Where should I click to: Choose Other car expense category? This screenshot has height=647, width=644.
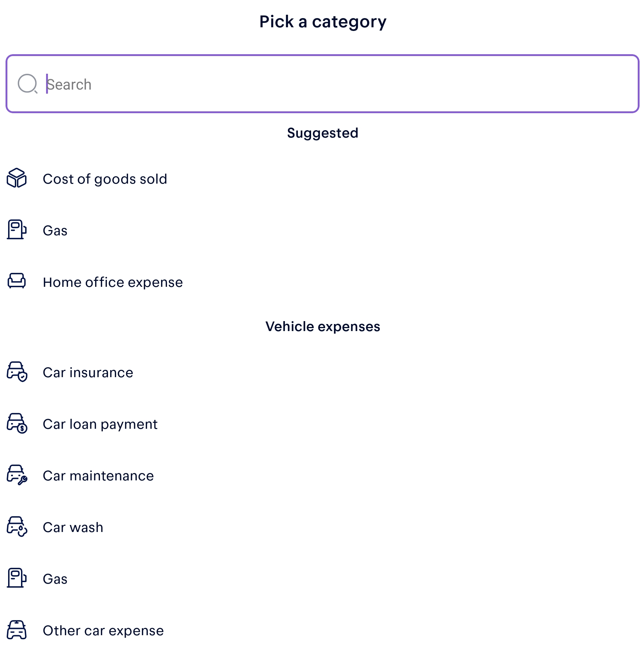click(x=103, y=631)
